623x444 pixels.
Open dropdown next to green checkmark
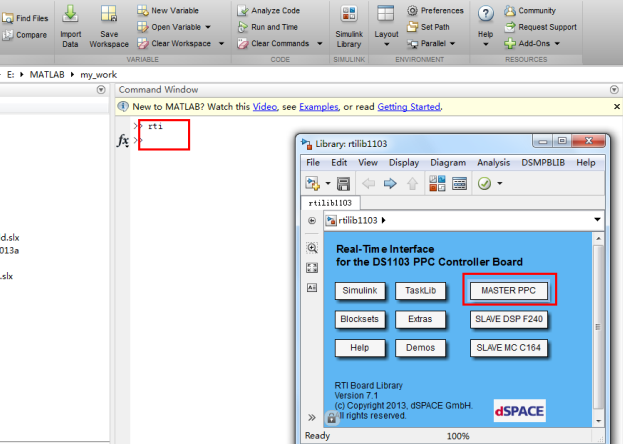point(499,184)
